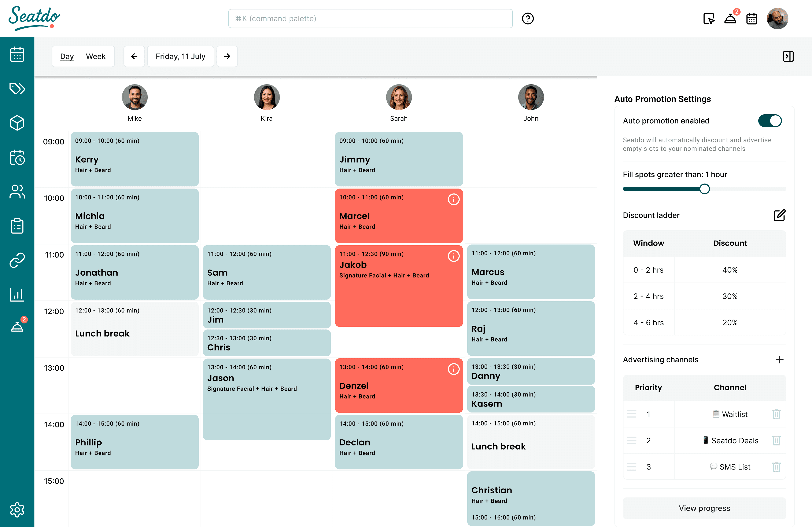Click the fill spots slider handle
Viewport: 812px width, 527px height.
(x=704, y=189)
